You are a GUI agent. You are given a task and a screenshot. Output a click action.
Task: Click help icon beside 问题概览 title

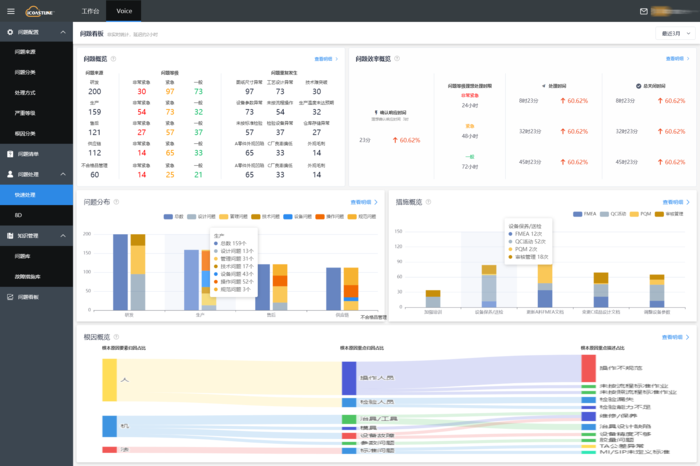pyautogui.click(x=113, y=59)
